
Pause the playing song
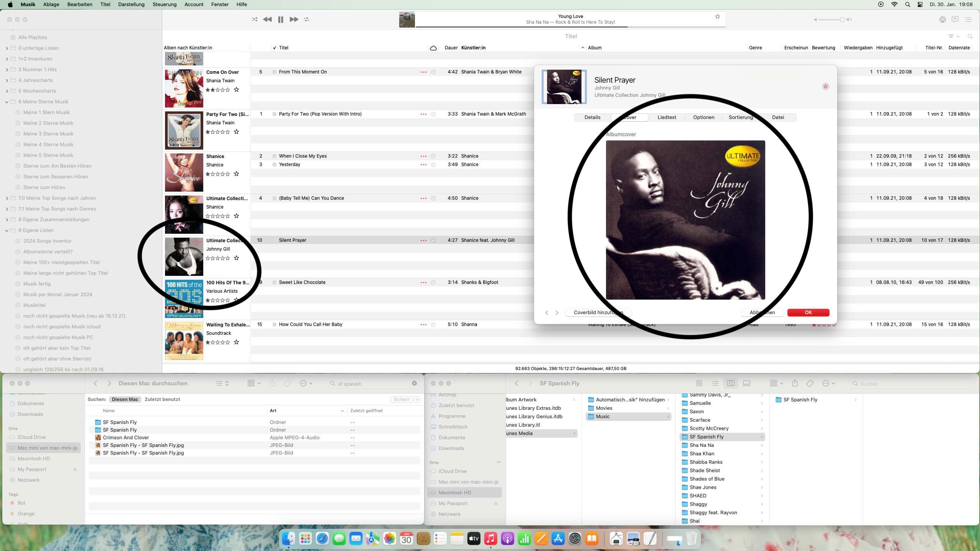pyautogui.click(x=281, y=20)
